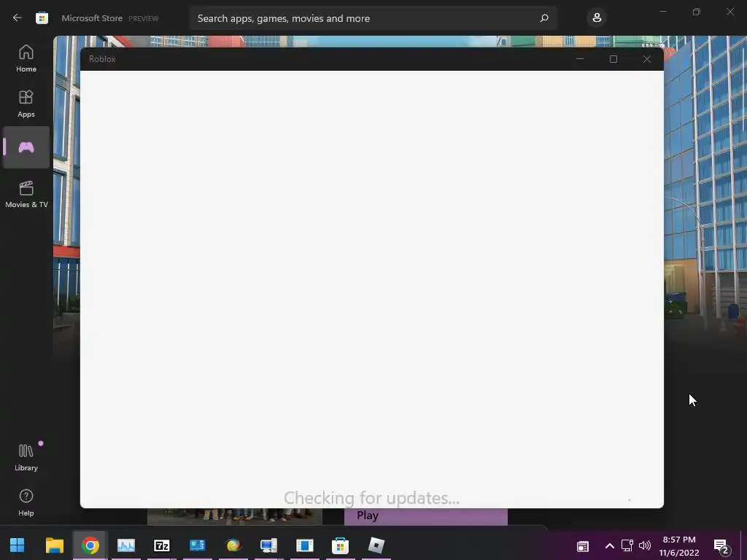The height and width of the screenshot is (560, 747).
Task: Open the Apps section in the sidebar
Action: coord(26,104)
